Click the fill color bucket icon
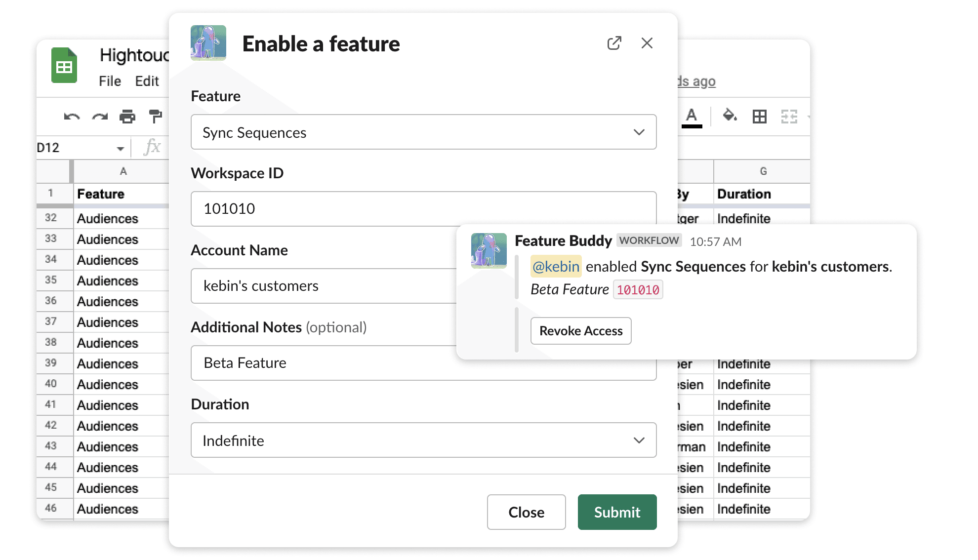978x560 pixels. [730, 116]
